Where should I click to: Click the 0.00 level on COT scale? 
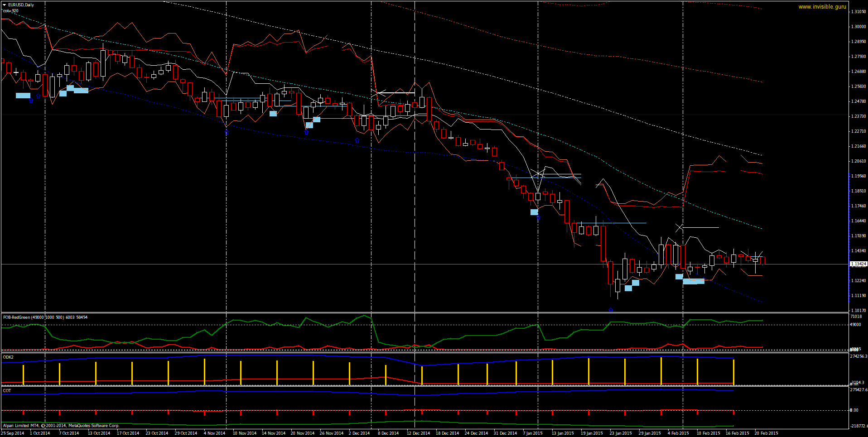(x=854, y=410)
